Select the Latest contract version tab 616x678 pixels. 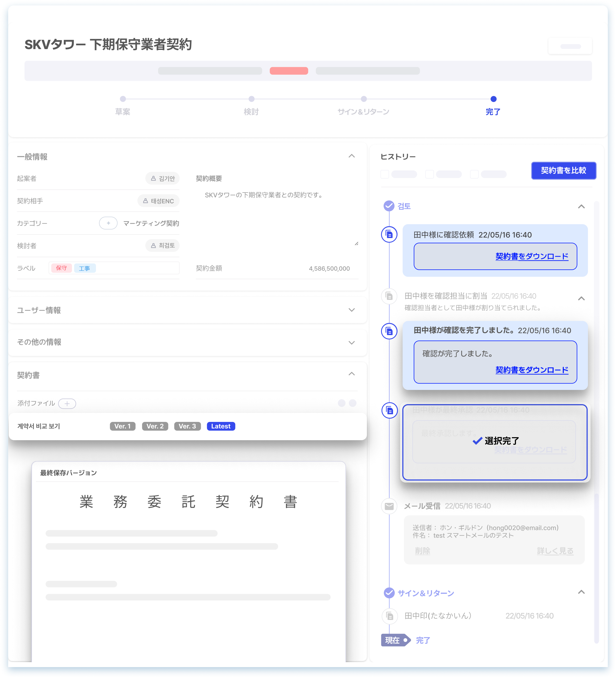click(221, 426)
